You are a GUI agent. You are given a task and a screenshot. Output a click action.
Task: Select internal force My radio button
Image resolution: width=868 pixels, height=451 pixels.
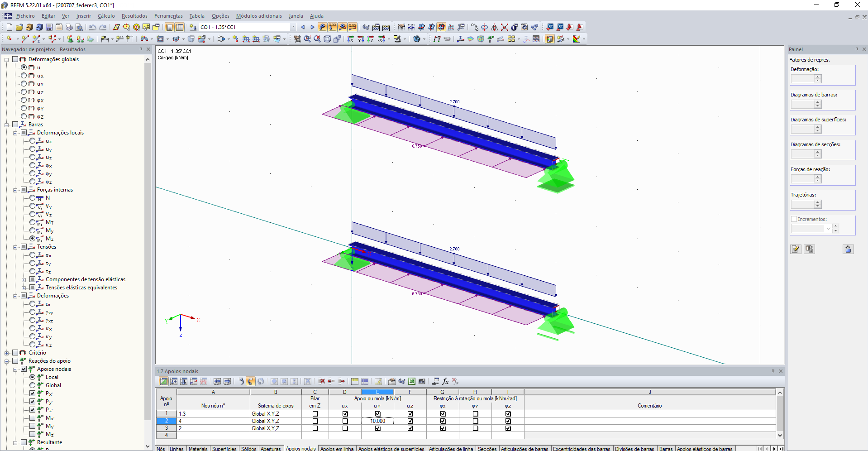[33, 230]
